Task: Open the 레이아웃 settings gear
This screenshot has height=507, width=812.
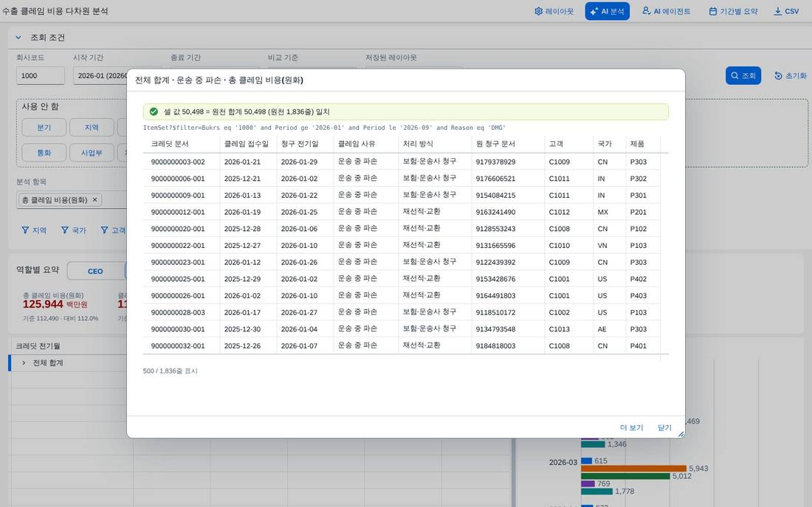Action: coord(554,11)
